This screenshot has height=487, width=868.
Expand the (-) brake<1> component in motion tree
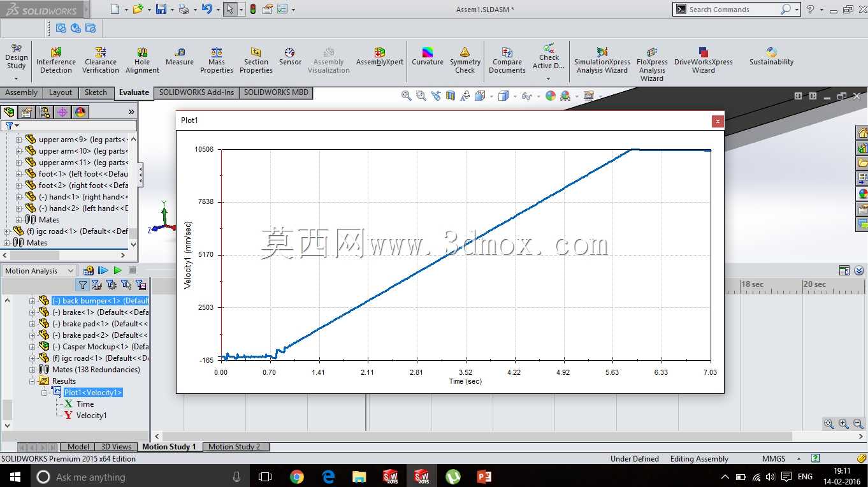coord(33,312)
